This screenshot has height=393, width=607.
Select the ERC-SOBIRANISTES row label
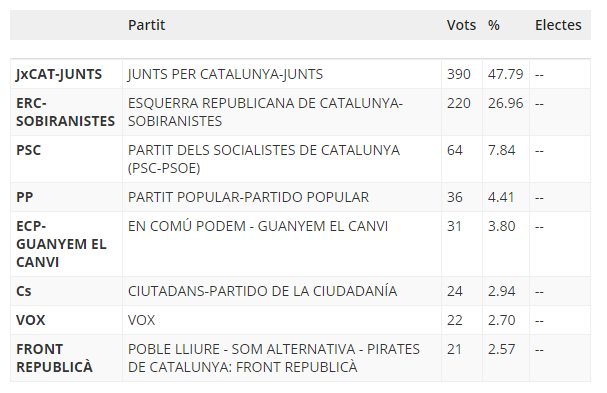65,112
